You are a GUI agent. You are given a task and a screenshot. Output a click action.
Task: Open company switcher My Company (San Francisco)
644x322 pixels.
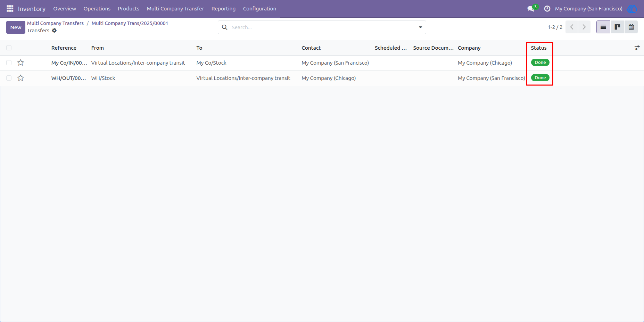(x=588, y=9)
